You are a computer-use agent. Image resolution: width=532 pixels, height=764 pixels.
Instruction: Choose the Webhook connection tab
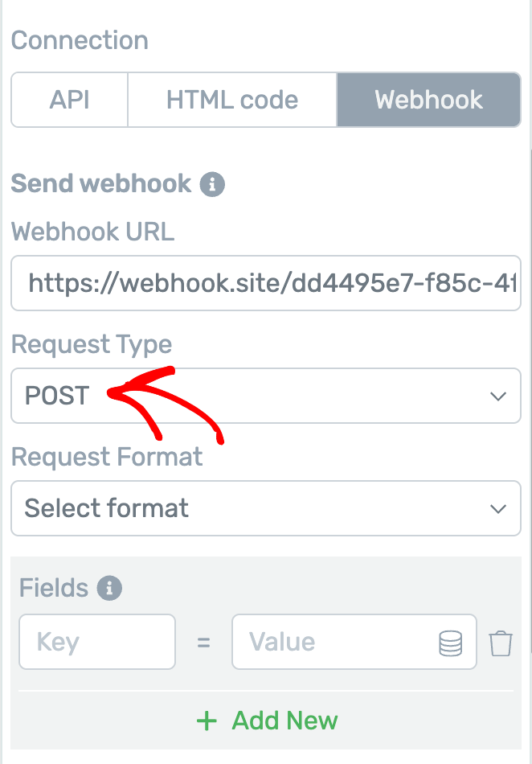(x=428, y=101)
